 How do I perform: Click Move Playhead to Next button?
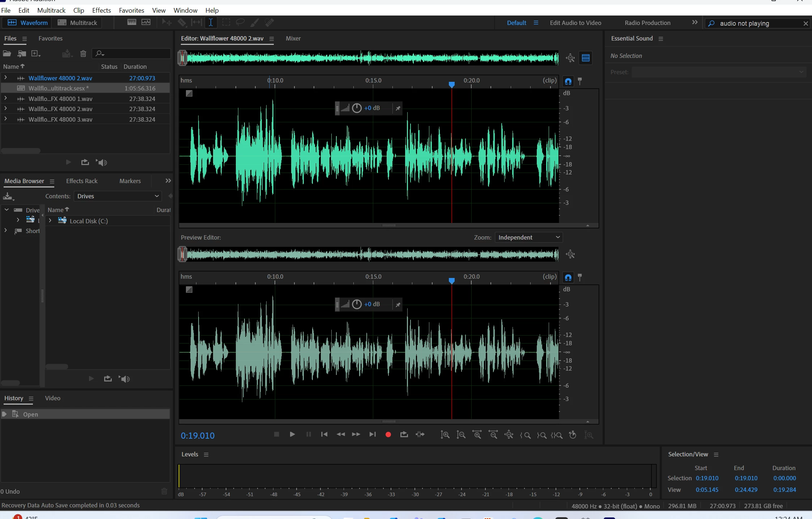[x=372, y=435]
